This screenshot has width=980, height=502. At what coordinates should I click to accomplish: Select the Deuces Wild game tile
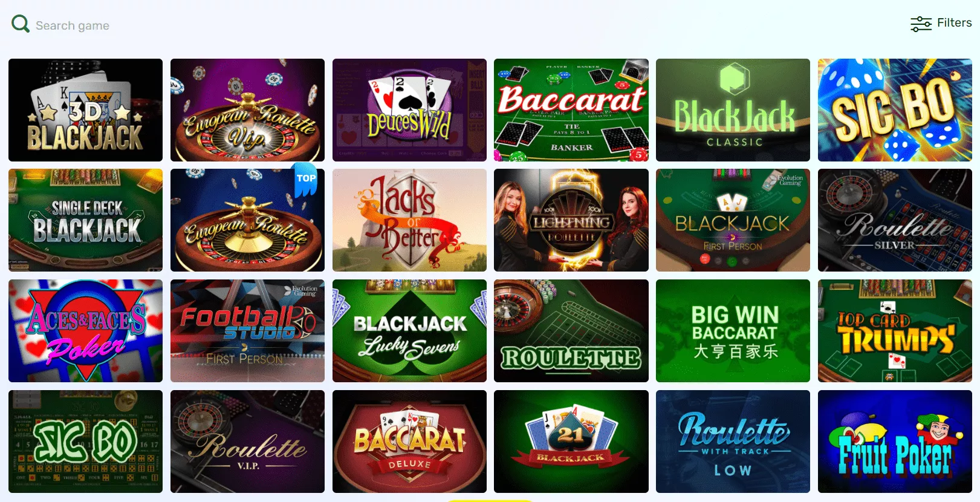point(409,110)
